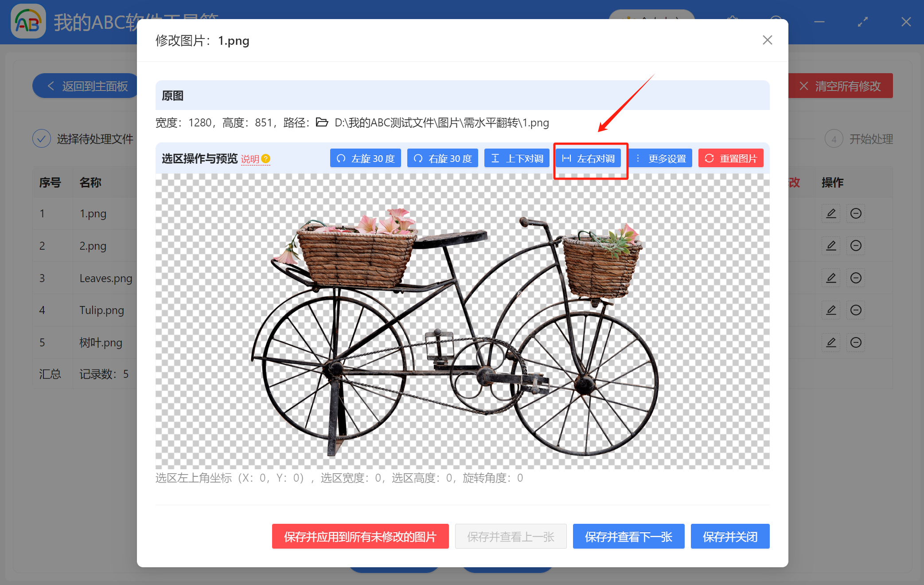This screenshot has width=924, height=585.
Task: Click 保存并关闭 button
Action: pos(730,537)
